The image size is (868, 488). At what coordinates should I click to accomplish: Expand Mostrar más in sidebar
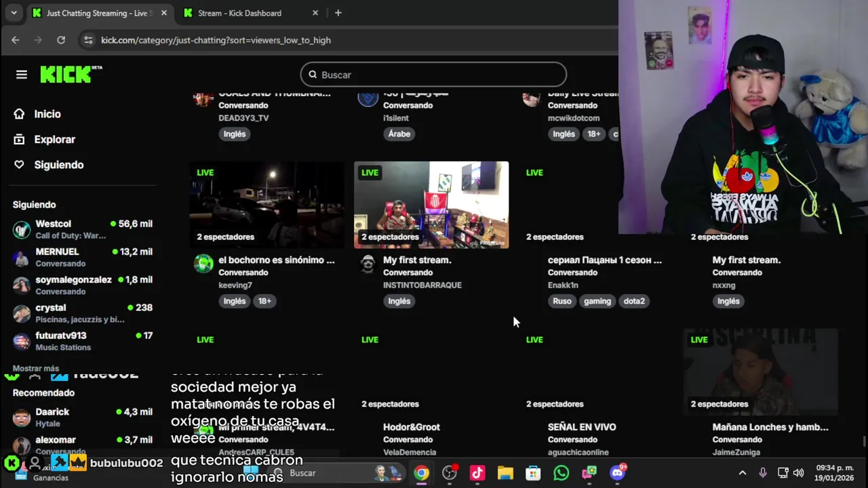coord(35,368)
